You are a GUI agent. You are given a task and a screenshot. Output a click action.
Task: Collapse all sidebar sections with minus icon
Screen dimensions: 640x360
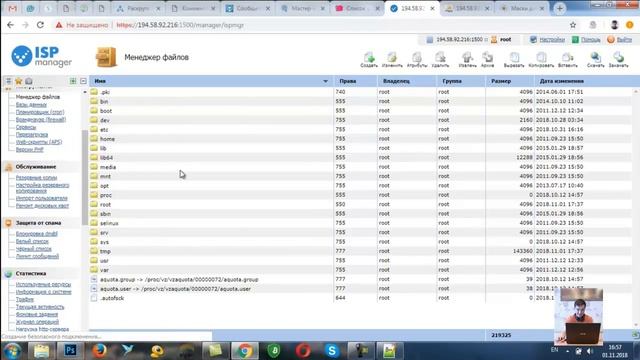[x=83, y=81]
